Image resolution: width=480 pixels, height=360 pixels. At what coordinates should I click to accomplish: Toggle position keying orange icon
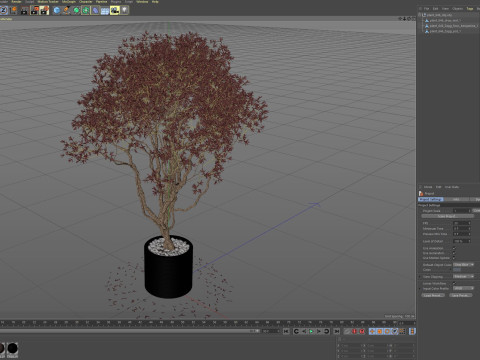pyautogui.click(x=372, y=331)
